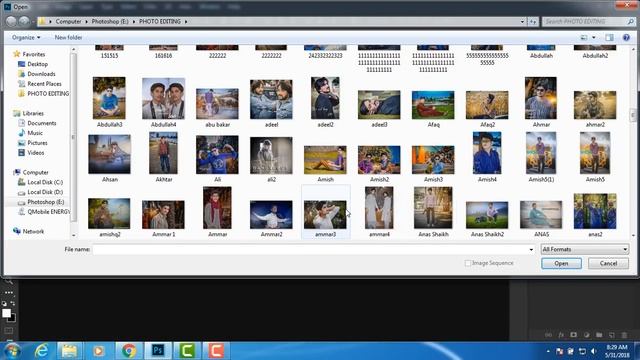Select the Ahsan thumbnail

109,154
